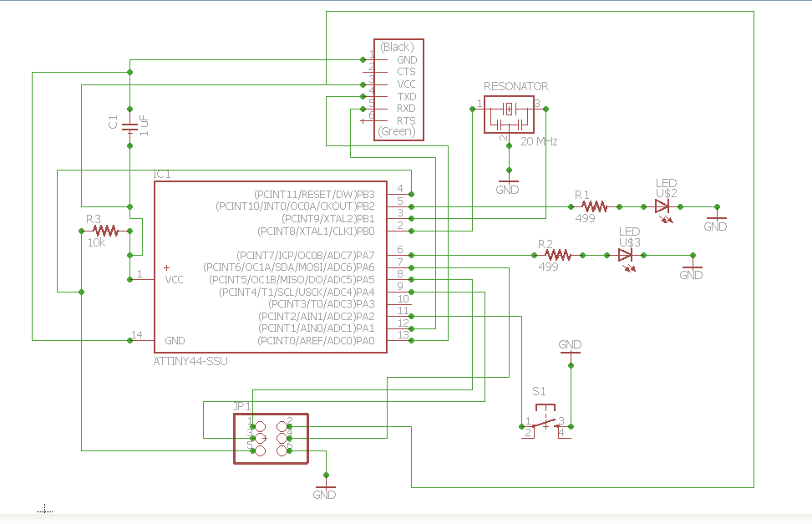Click the PA5 MISO pin label
This screenshot has height=524, width=812.
point(292,280)
